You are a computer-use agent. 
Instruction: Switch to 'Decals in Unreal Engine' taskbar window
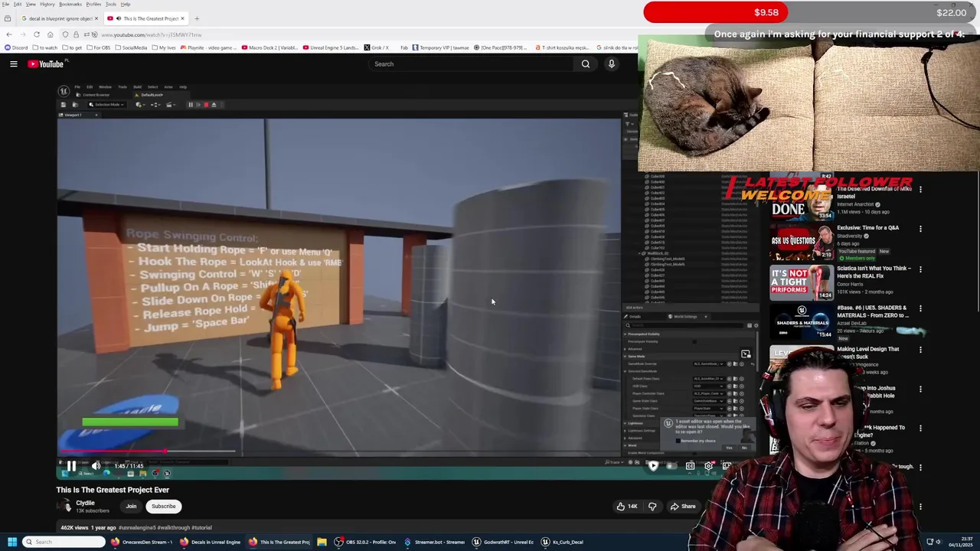pos(211,542)
